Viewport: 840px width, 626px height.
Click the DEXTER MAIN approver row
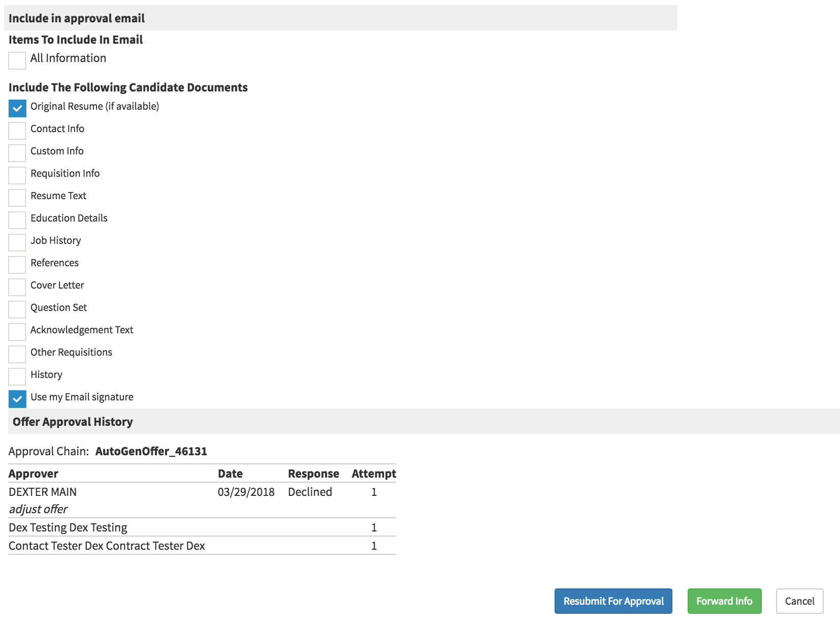click(x=43, y=492)
